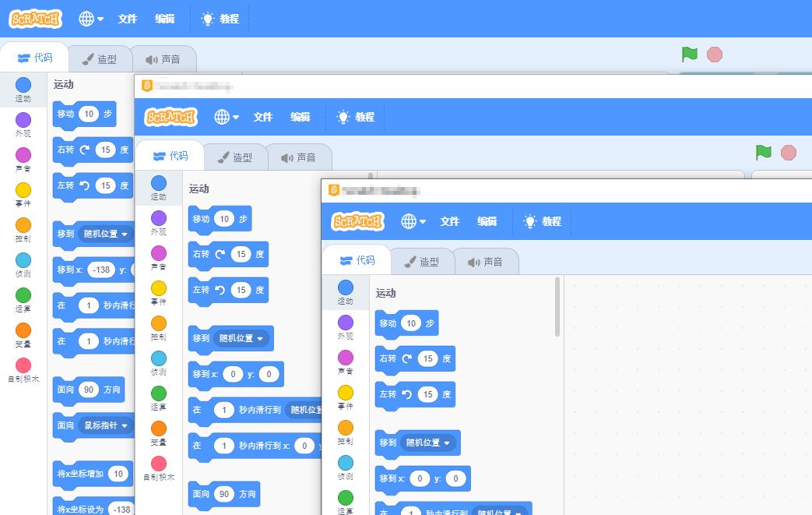The image size is (812, 515).
Task: Run the project with the back window's green flag
Action: tap(689, 54)
